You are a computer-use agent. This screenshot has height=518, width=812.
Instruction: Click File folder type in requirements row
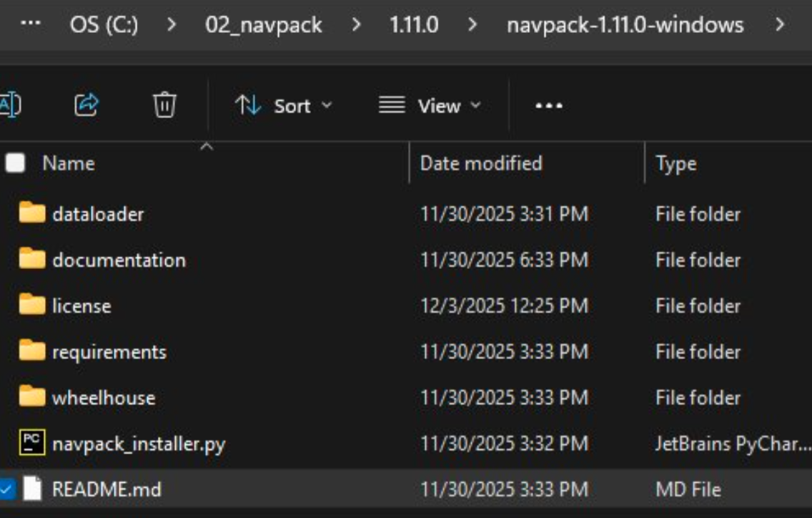coord(698,352)
